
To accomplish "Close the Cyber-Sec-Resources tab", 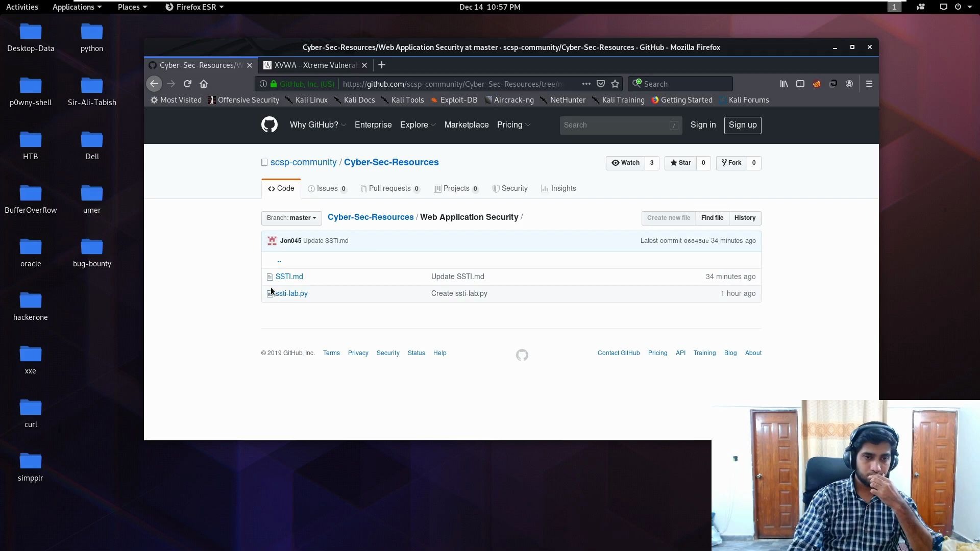I will click(x=250, y=65).
